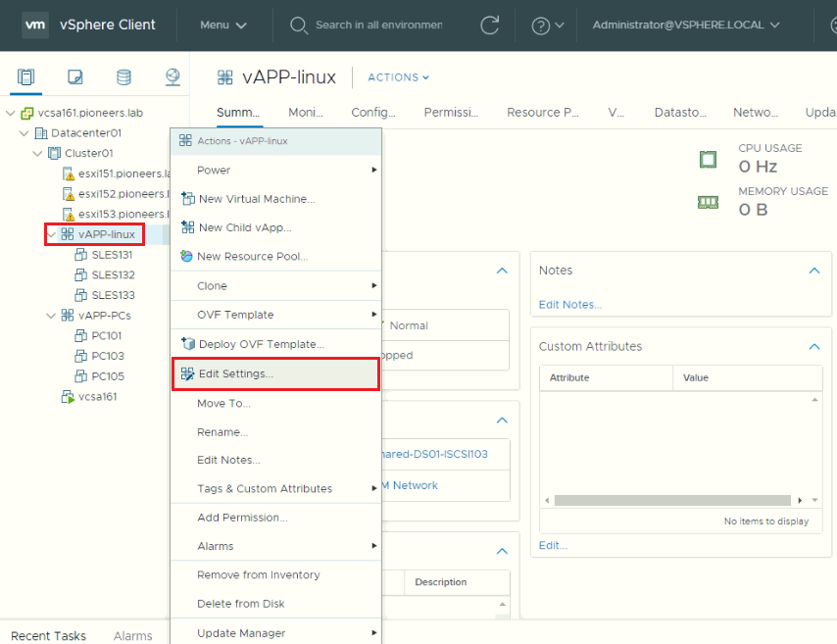Click the New Resource Pool icon in menu
Screen dimensions: 837x644
[186, 256]
